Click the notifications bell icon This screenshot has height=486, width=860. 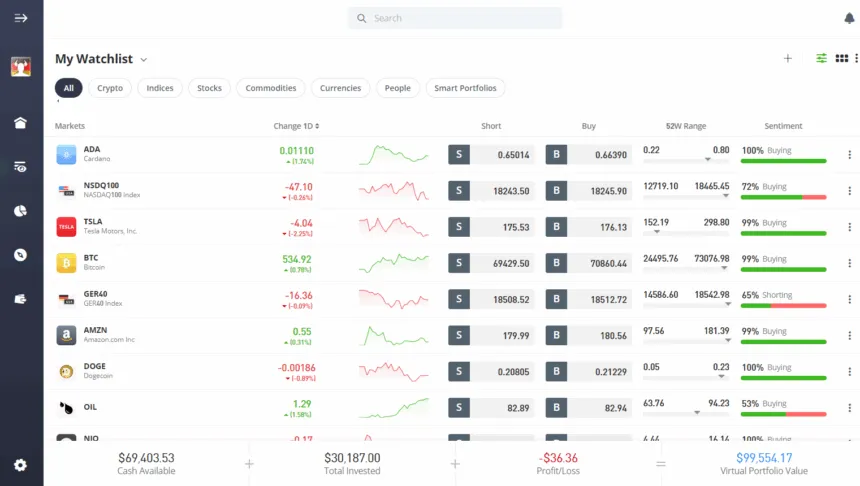pos(849,18)
